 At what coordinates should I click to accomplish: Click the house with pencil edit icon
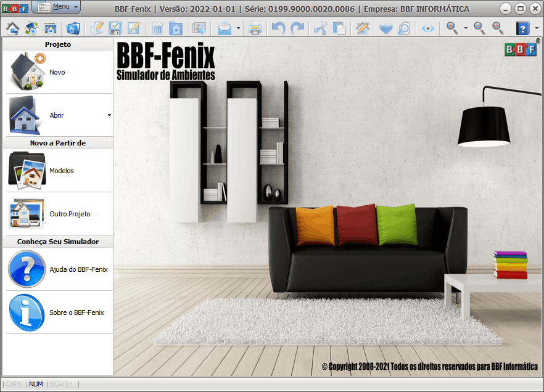pyautogui.click(x=363, y=28)
